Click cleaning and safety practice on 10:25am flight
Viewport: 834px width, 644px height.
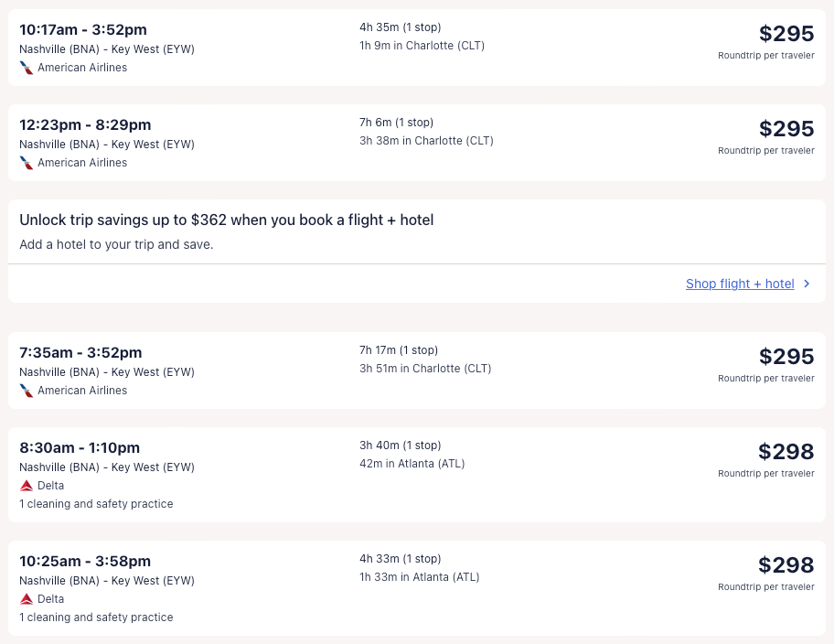coord(96,617)
